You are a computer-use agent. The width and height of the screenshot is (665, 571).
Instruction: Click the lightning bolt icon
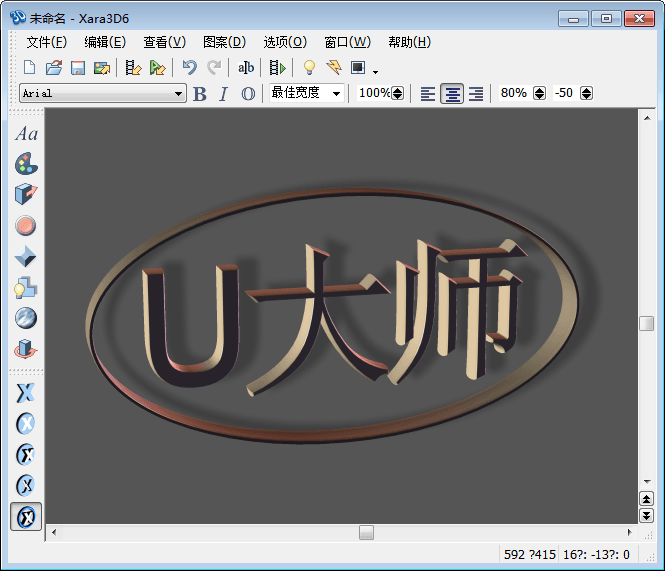pos(334,67)
